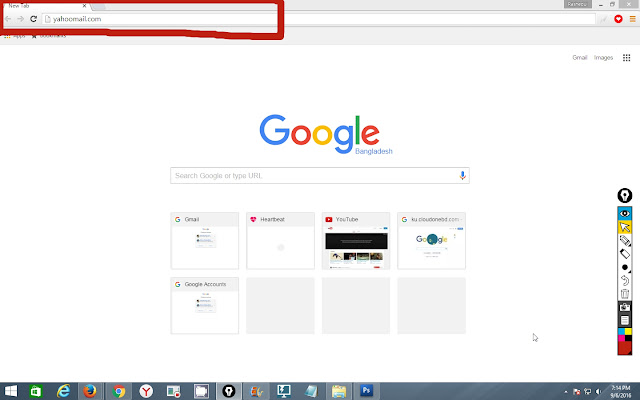This screenshot has width=640, height=400.
Task: Open the Heartbeat most-visited tile
Action: [280, 240]
